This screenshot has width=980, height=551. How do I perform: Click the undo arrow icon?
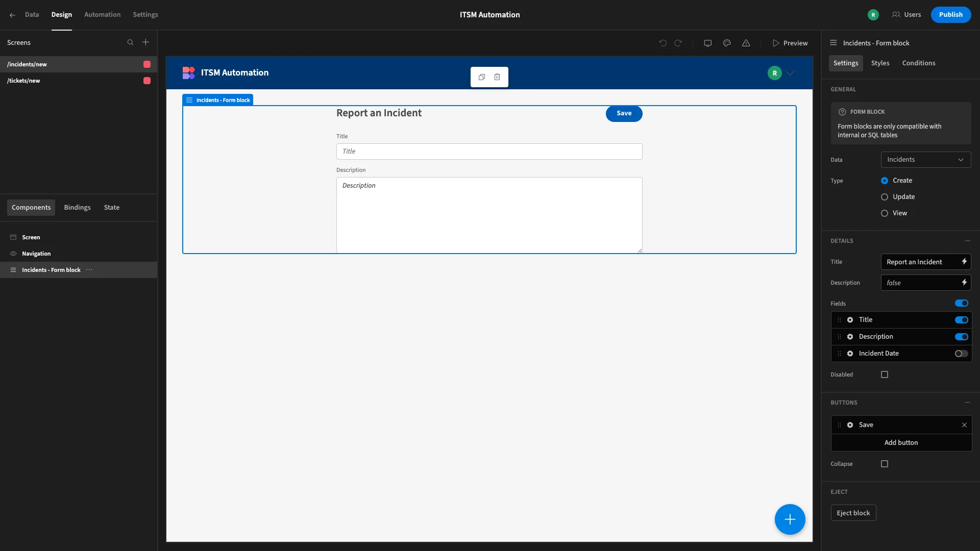663,43
